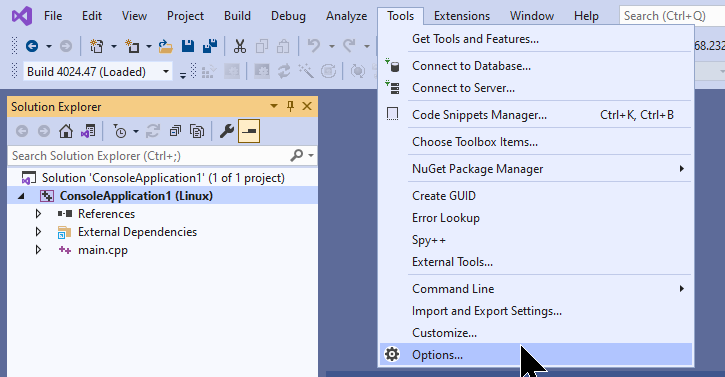This screenshot has height=377, width=725.
Task: Open the Edit menu
Action: point(92,16)
